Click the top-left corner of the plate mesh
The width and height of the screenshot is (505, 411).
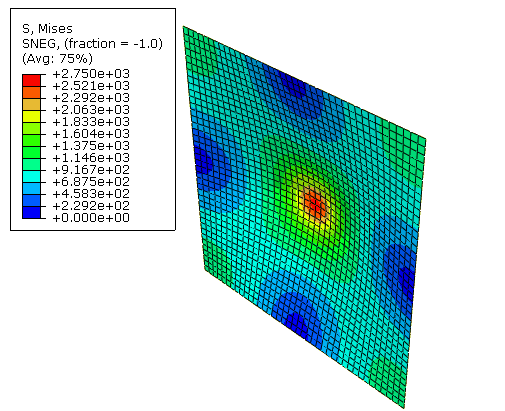184,27
